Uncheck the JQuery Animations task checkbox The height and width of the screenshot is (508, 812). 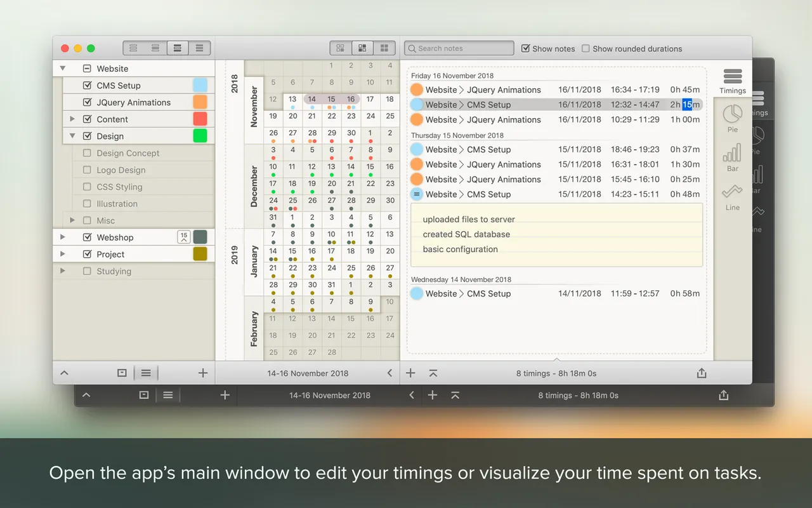pos(88,102)
